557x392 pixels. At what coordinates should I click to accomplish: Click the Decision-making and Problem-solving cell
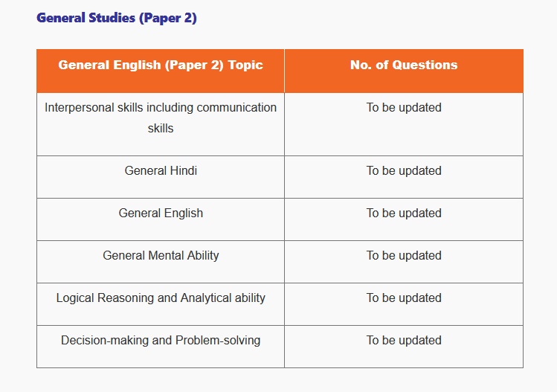click(x=161, y=341)
